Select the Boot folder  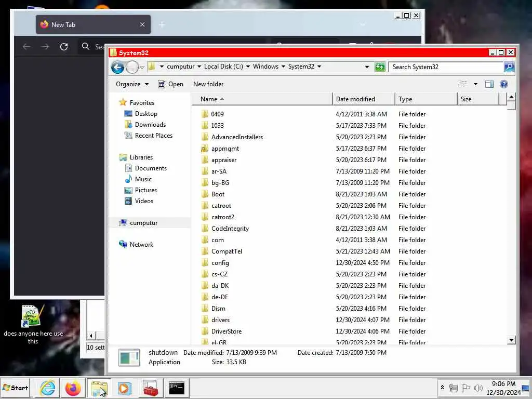(218, 194)
